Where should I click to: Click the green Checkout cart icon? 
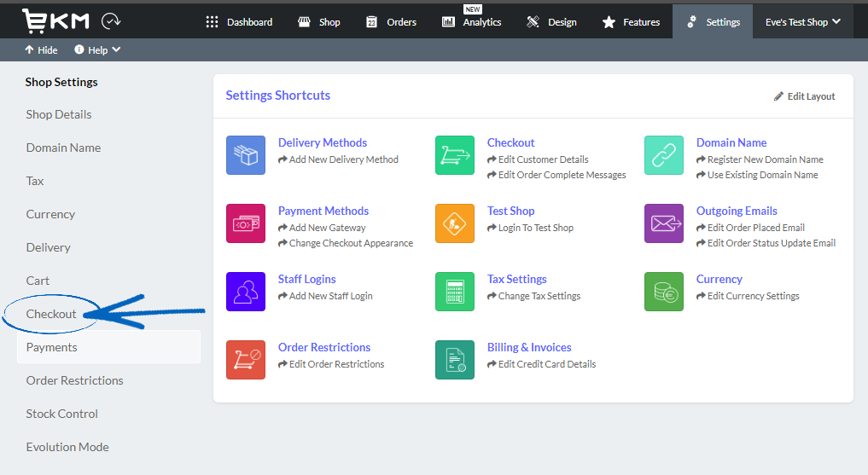tap(455, 155)
